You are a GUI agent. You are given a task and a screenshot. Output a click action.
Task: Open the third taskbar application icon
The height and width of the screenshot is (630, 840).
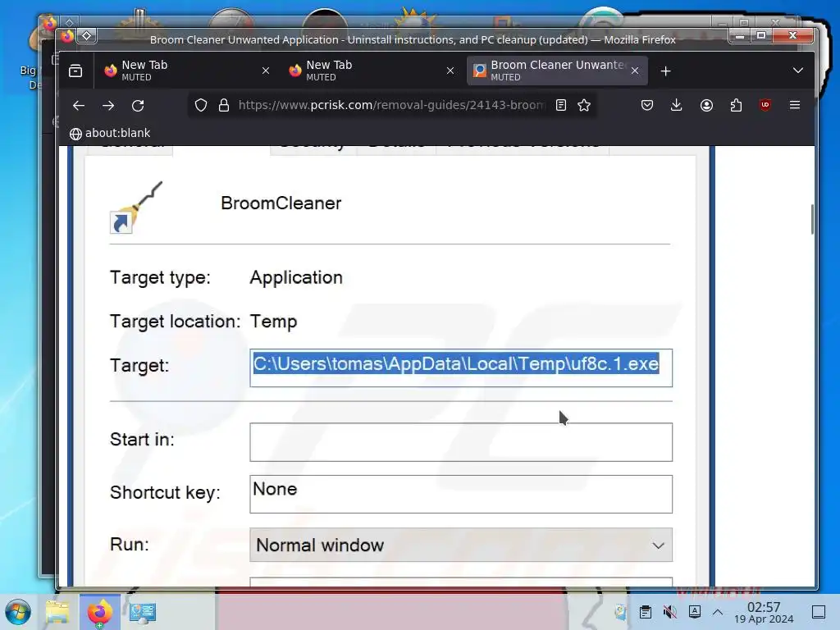point(143,612)
